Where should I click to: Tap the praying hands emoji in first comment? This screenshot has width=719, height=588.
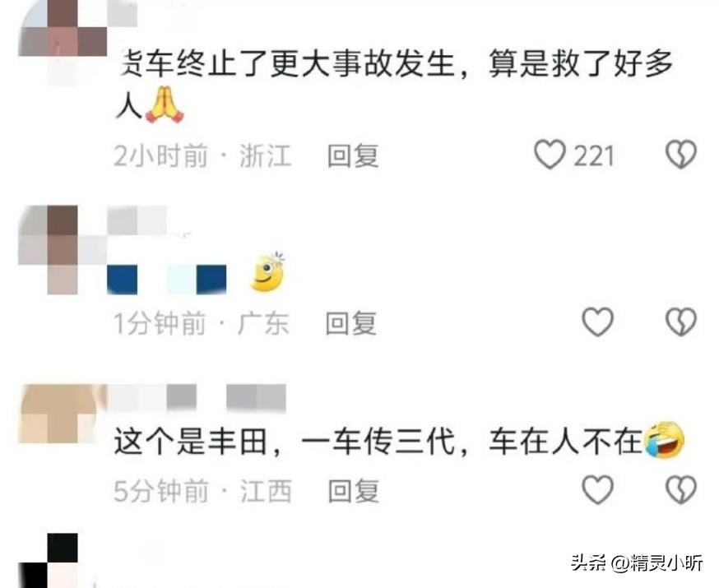pos(165,105)
